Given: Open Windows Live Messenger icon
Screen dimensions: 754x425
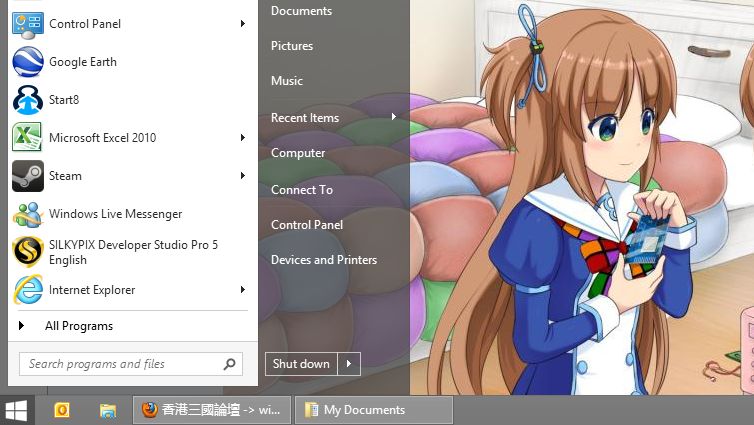Looking at the screenshot, I should 28,214.
